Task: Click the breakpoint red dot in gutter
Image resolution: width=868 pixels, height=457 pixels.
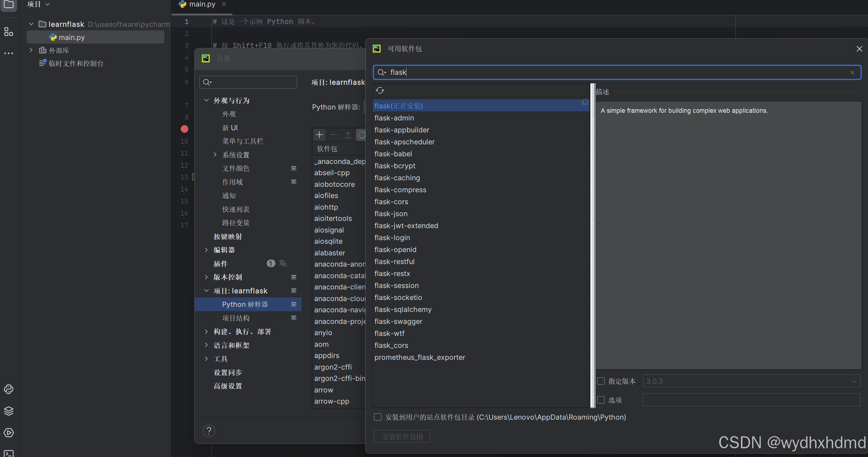Action: coord(184,129)
